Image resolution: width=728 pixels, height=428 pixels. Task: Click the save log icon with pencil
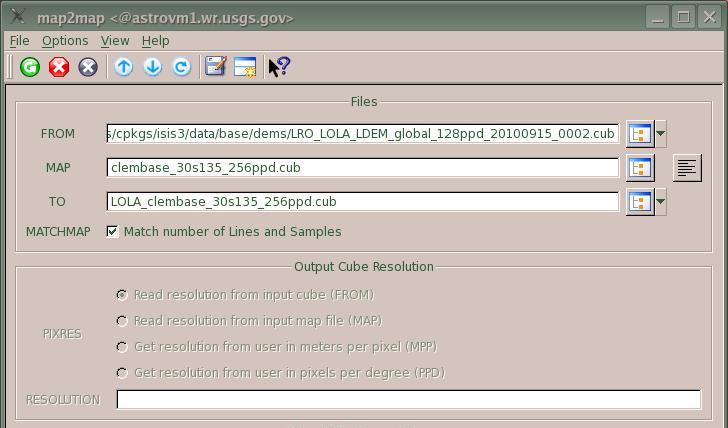[x=215, y=67]
